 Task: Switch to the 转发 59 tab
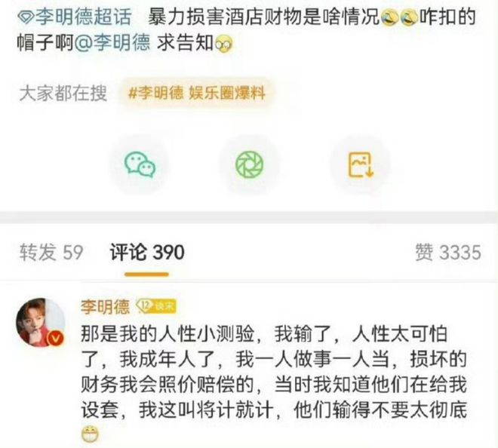(51, 253)
